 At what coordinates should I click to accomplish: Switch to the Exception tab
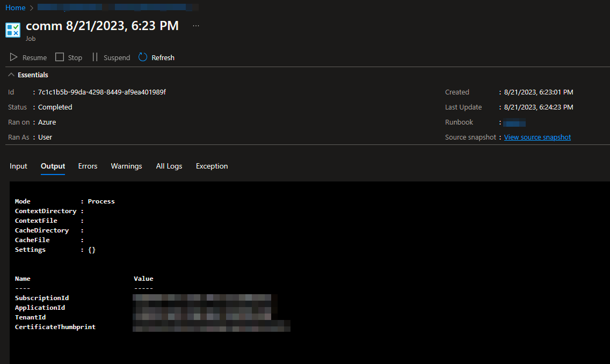click(x=212, y=166)
